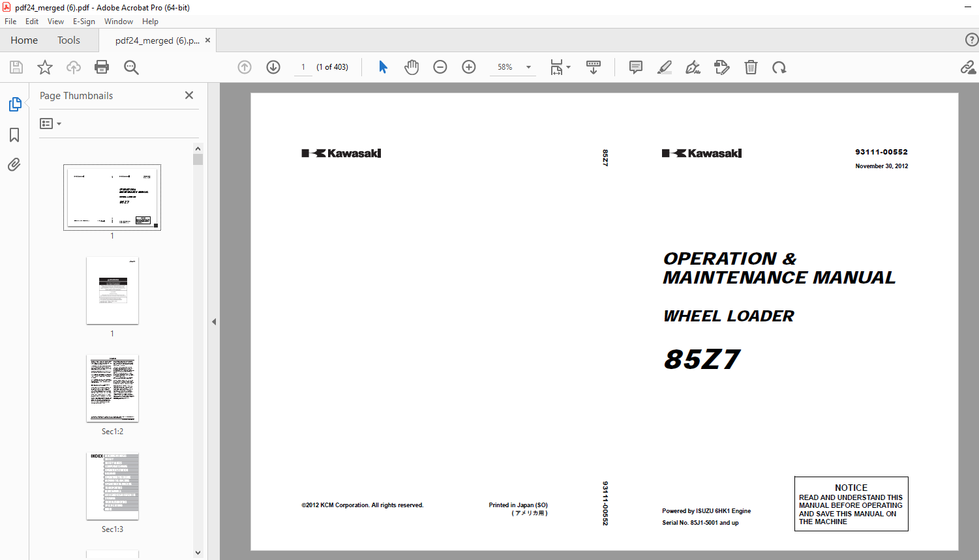The width and height of the screenshot is (979, 560).
Task: Switch to read mode scrolling icon
Action: pyautogui.click(x=594, y=67)
